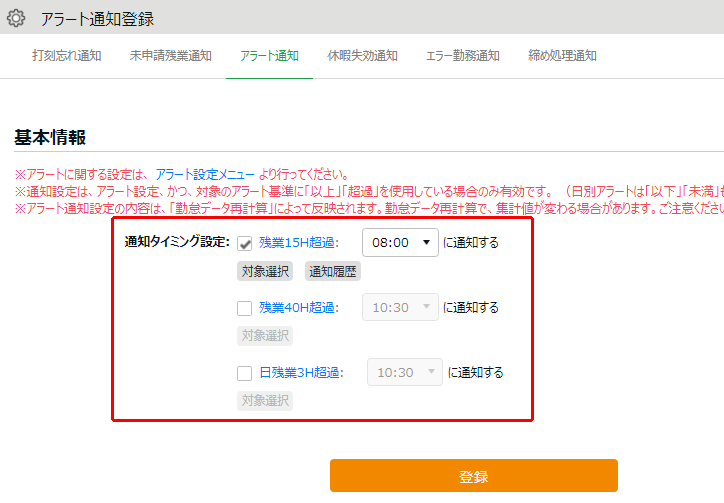Open the エラー勤務通知 tab
The image size is (724, 503).
coord(462,56)
